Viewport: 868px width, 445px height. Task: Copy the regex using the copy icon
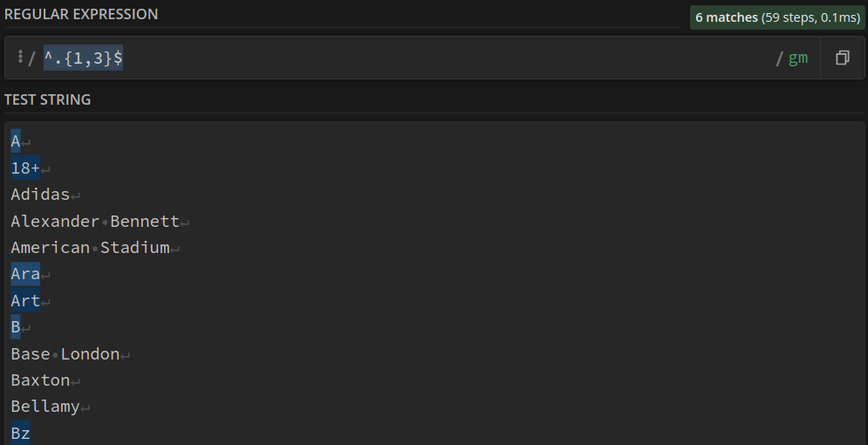click(842, 58)
